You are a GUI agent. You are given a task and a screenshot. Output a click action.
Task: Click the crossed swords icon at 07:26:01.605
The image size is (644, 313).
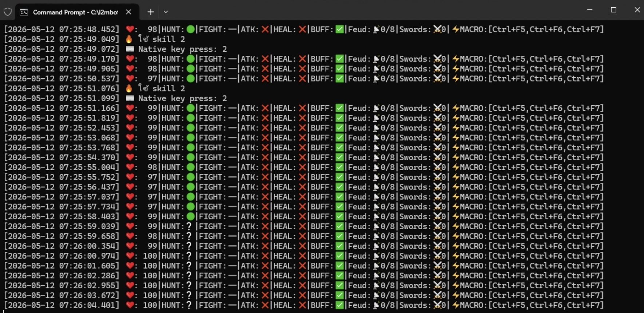pyautogui.click(x=437, y=266)
